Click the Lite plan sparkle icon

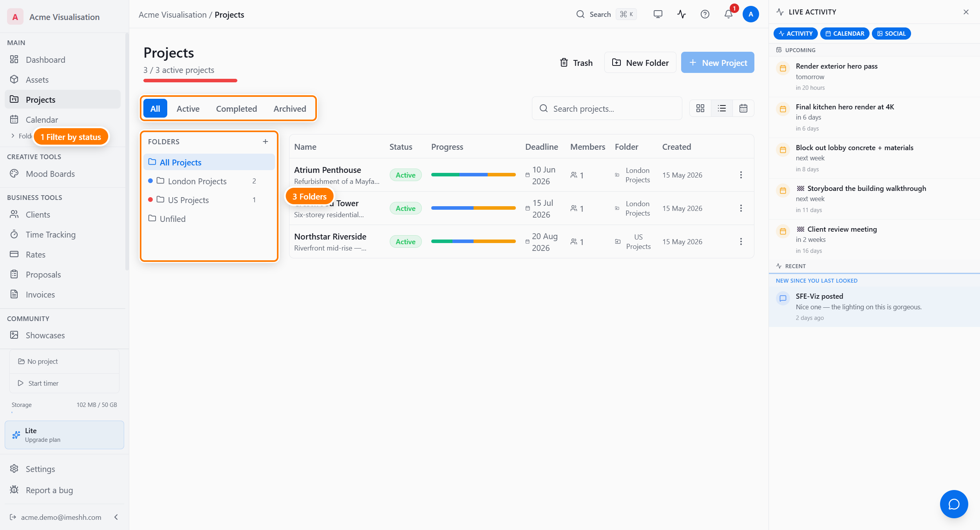pos(16,435)
